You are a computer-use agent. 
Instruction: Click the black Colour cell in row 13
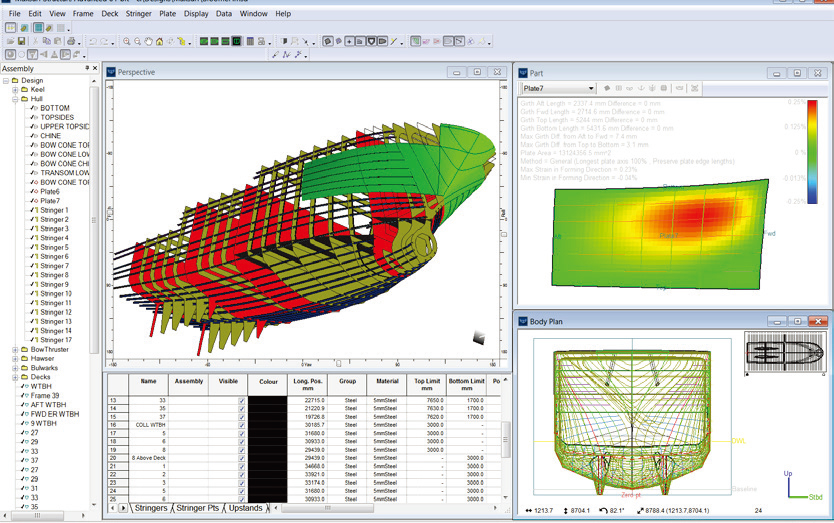pyautogui.click(x=269, y=400)
